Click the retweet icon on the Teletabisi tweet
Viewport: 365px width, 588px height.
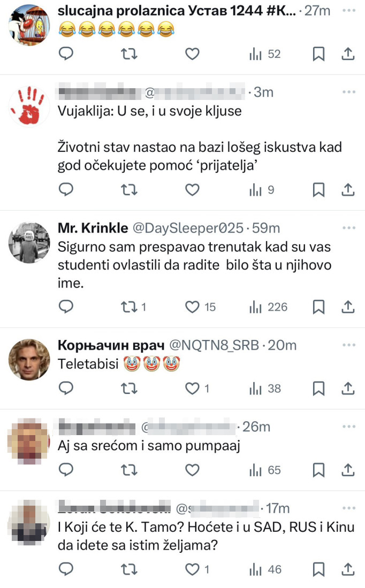128,389
